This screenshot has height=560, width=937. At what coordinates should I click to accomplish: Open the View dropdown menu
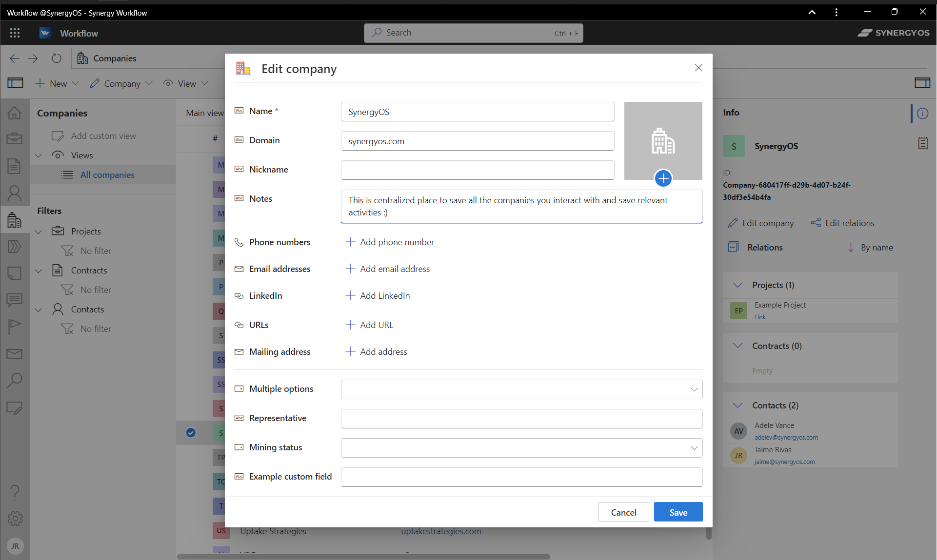pyautogui.click(x=186, y=83)
